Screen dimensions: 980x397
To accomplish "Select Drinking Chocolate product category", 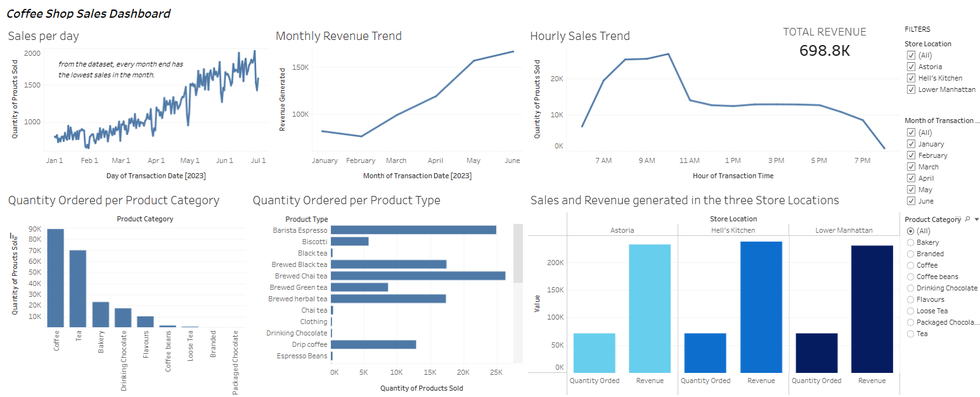I will (911, 287).
